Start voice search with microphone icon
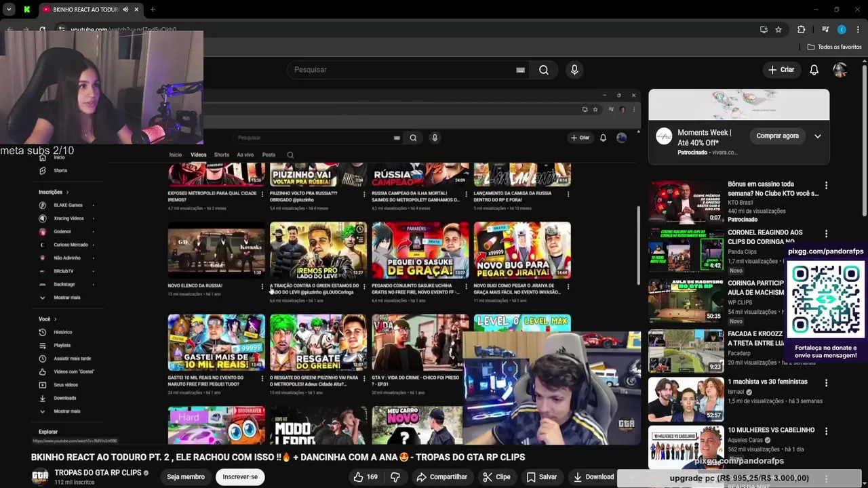868x488 pixels. (574, 70)
